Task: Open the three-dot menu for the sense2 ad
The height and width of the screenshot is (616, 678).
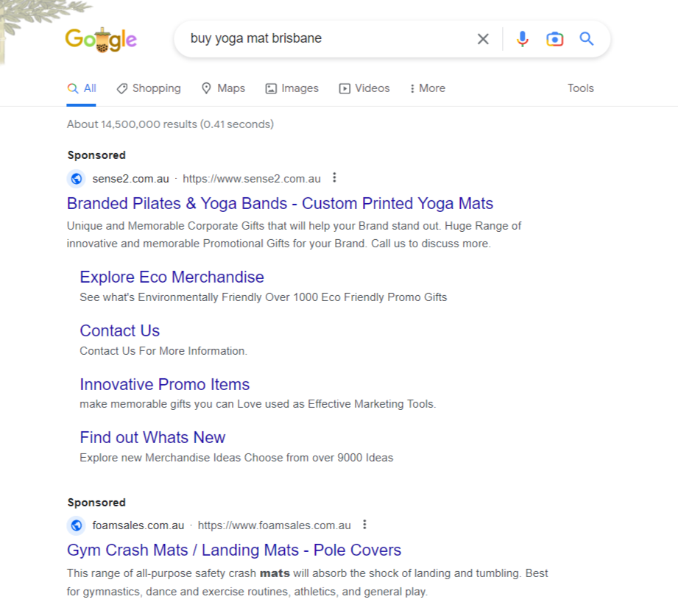Action: [334, 177]
